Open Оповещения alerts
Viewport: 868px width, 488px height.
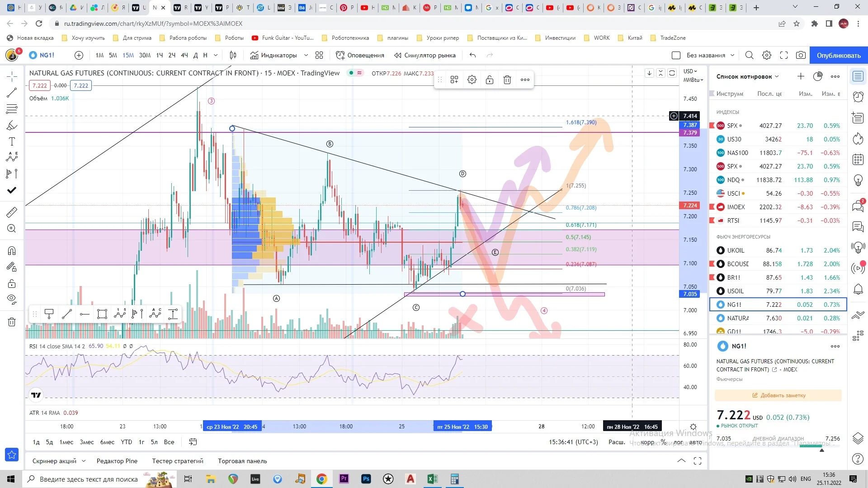(360, 55)
